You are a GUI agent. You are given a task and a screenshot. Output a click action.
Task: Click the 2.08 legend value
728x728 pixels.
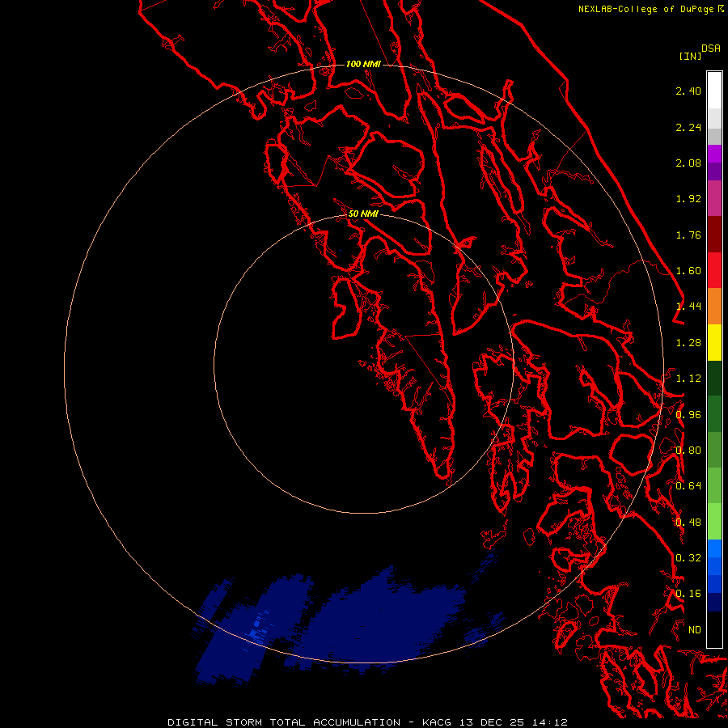[688, 163]
